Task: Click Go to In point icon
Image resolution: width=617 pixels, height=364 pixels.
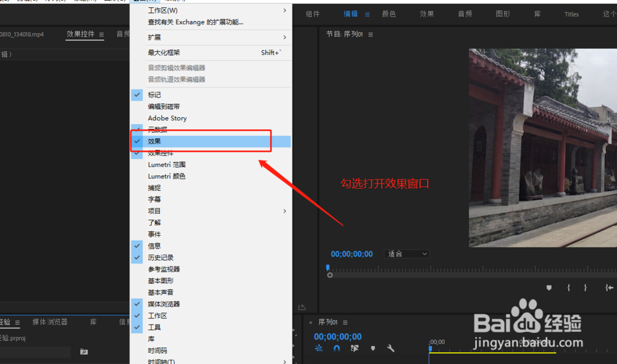Action: point(609,288)
